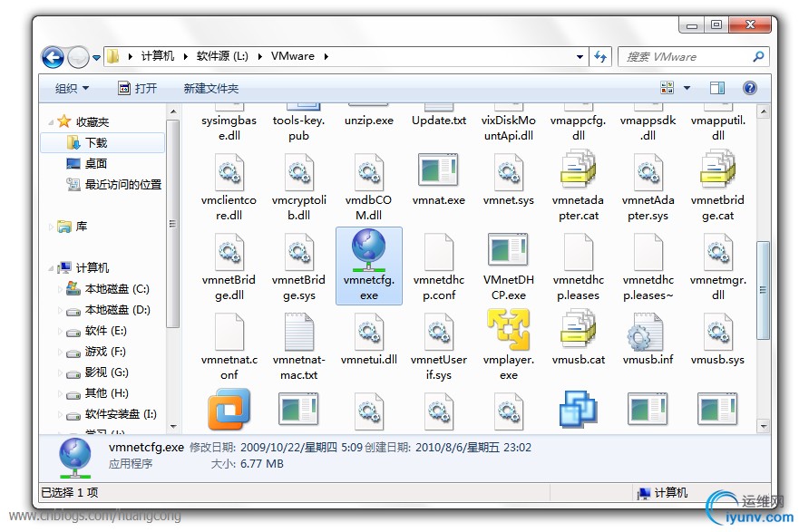Click the Back navigation button
Viewport: 799px width, 532px height.
(53, 57)
